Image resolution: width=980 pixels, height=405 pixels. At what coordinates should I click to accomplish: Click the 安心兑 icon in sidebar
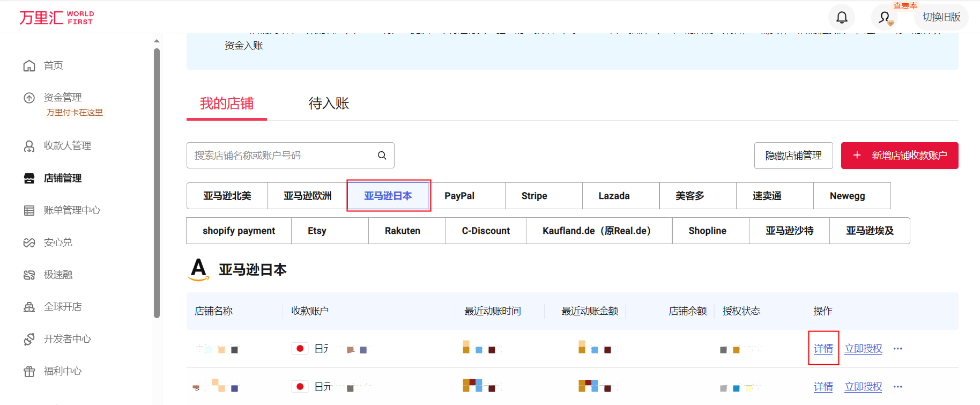click(29, 242)
